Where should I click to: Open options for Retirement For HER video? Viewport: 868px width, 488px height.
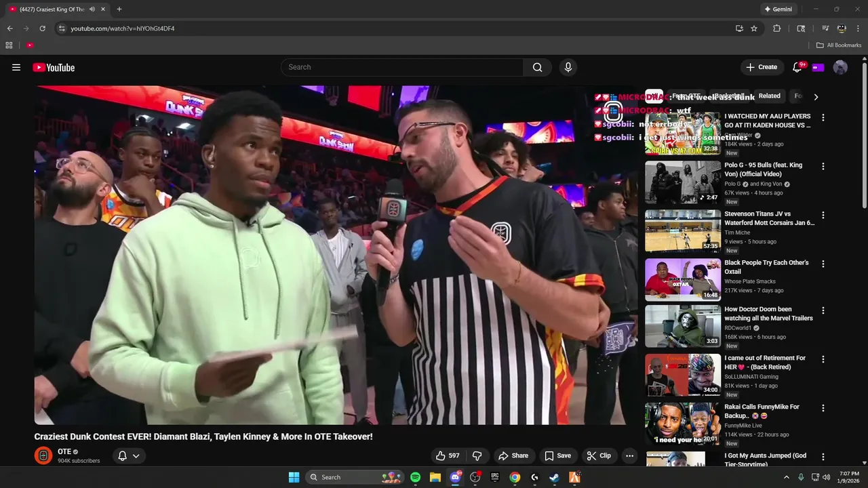823,359
